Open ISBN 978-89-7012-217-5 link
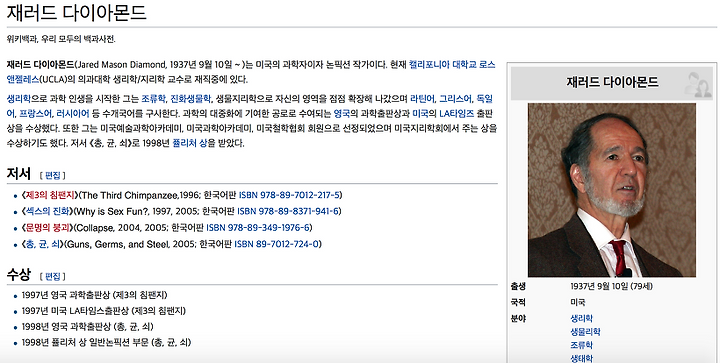This screenshot has height=363, width=720. pyautogui.click(x=289, y=195)
